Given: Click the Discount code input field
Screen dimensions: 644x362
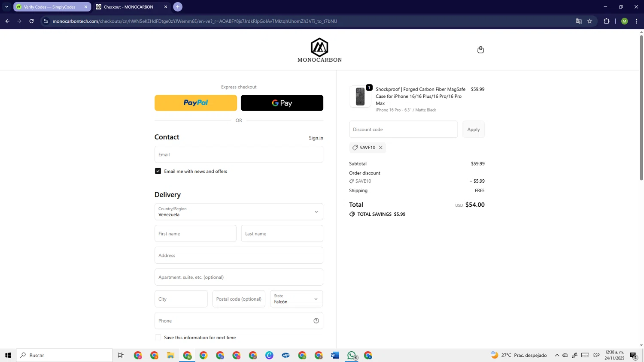Looking at the screenshot, I should [403, 130].
